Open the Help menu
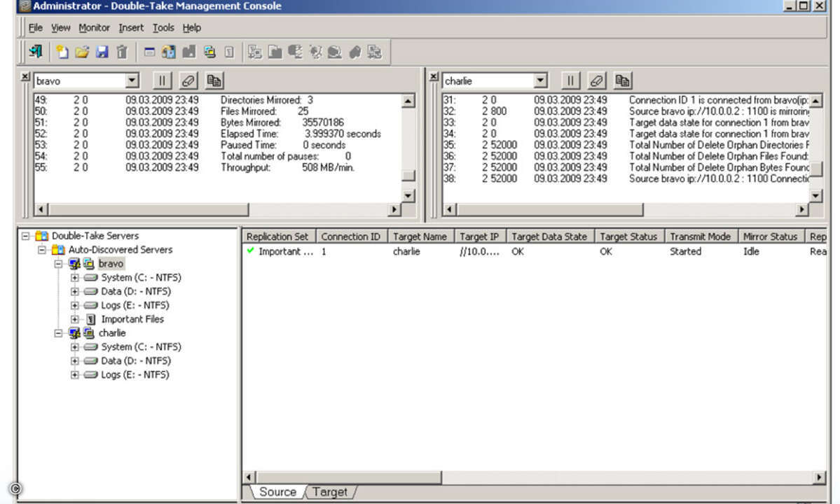 click(x=192, y=27)
